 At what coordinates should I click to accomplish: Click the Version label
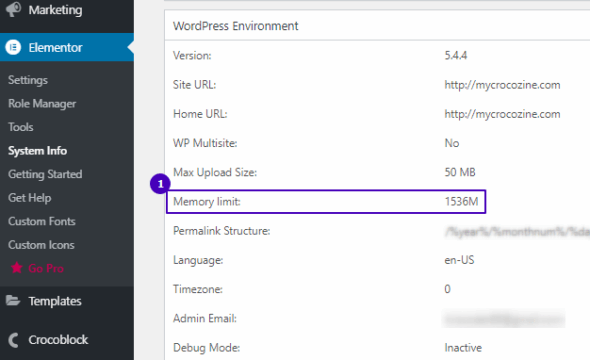coord(192,56)
